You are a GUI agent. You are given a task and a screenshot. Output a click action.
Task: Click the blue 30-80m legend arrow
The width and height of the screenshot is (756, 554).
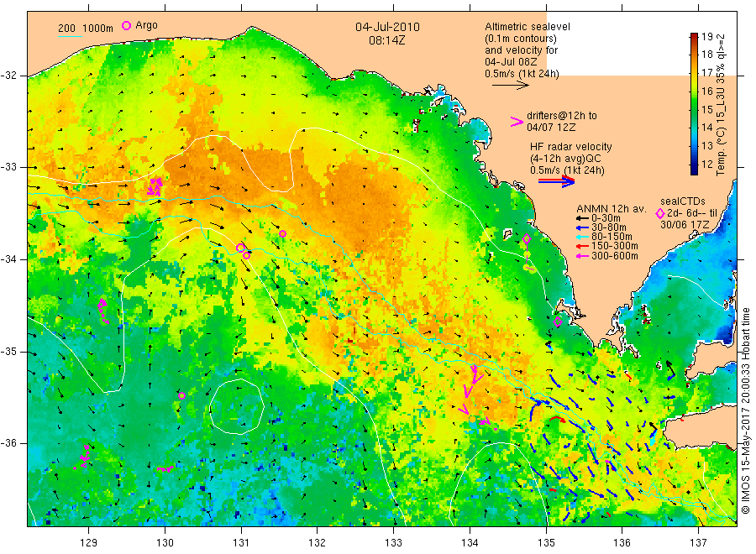(583, 227)
